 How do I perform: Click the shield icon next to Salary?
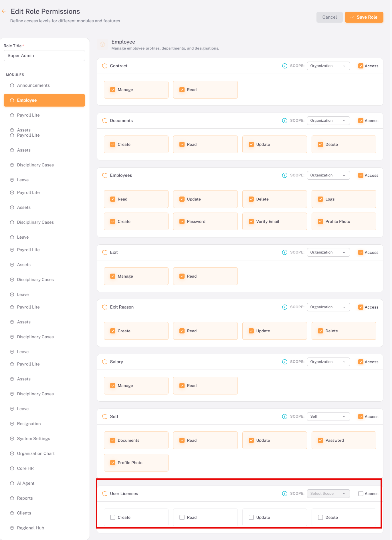[105, 362]
